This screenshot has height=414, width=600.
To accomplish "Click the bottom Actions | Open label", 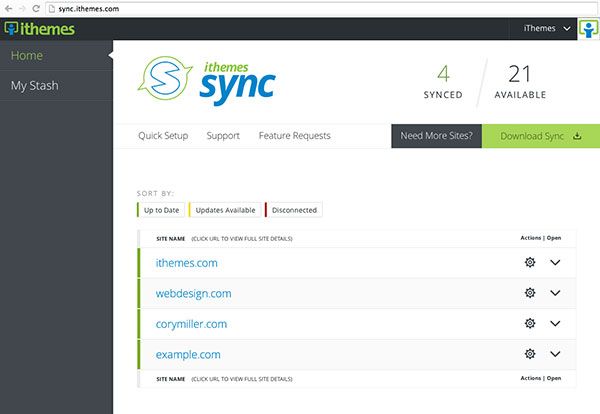I will pyautogui.click(x=541, y=378).
